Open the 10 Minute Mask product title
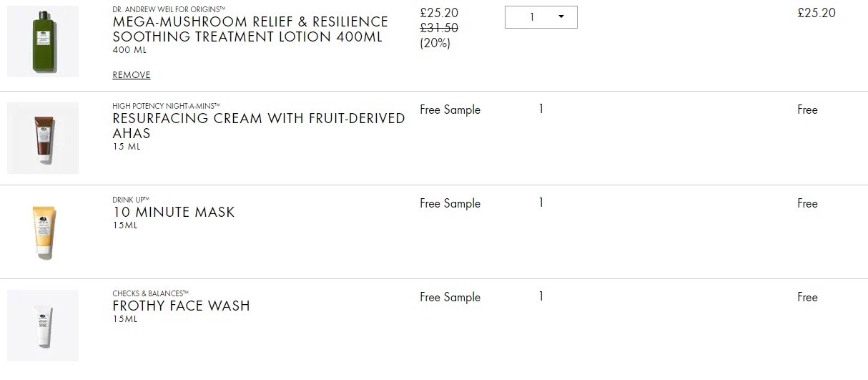Screen dimensions: 868x380 [174, 212]
